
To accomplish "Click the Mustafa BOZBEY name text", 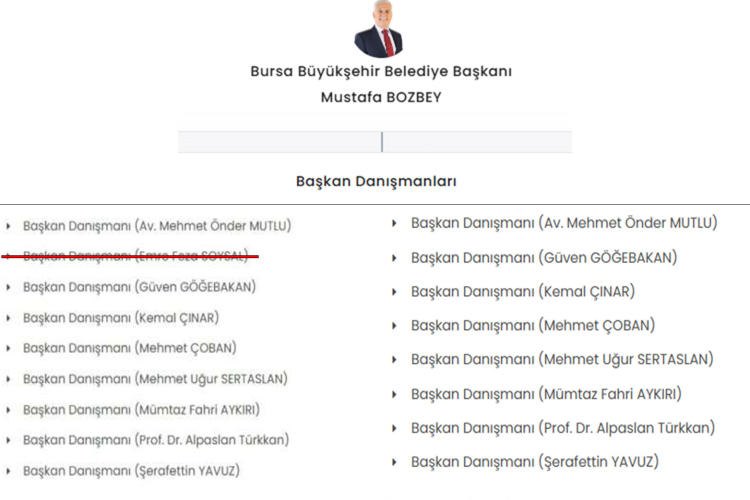I will pyautogui.click(x=380, y=97).
